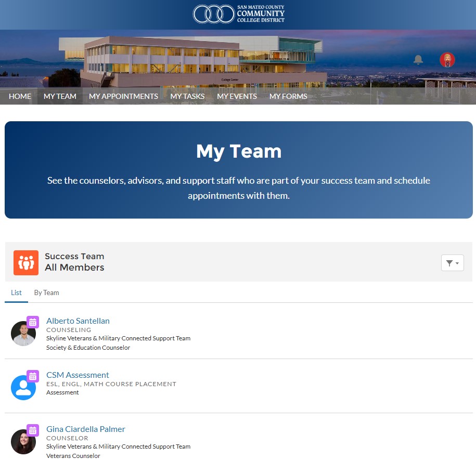Open the filter dropdown for Success Team

(452, 263)
